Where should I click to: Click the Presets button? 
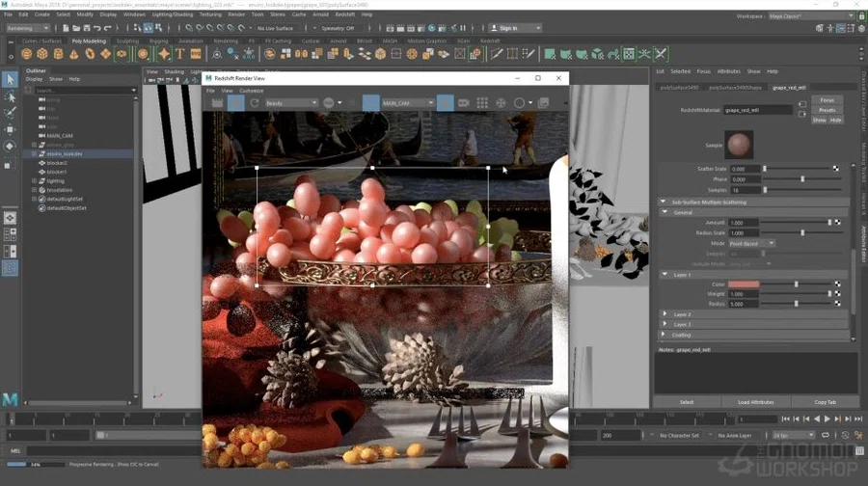827,110
